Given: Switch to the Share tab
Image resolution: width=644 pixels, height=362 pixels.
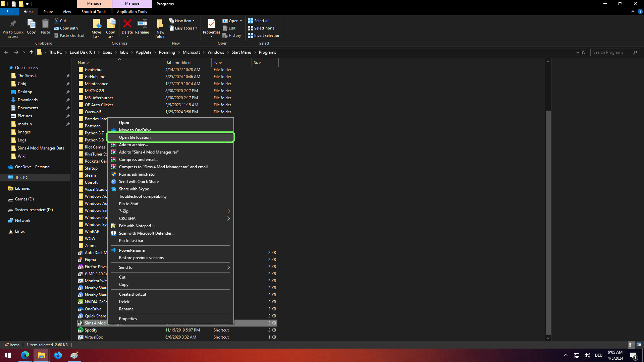Looking at the screenshot, I should pos(48,12).
